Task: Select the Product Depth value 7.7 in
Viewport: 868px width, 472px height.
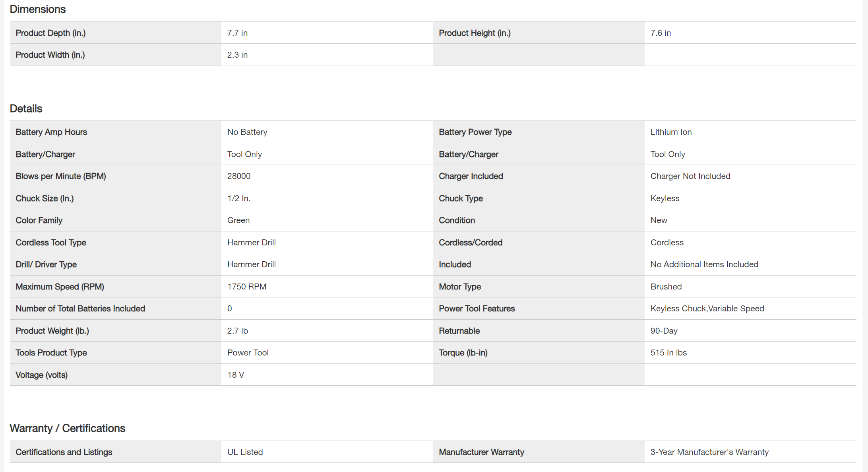Action: click(237, 33)
